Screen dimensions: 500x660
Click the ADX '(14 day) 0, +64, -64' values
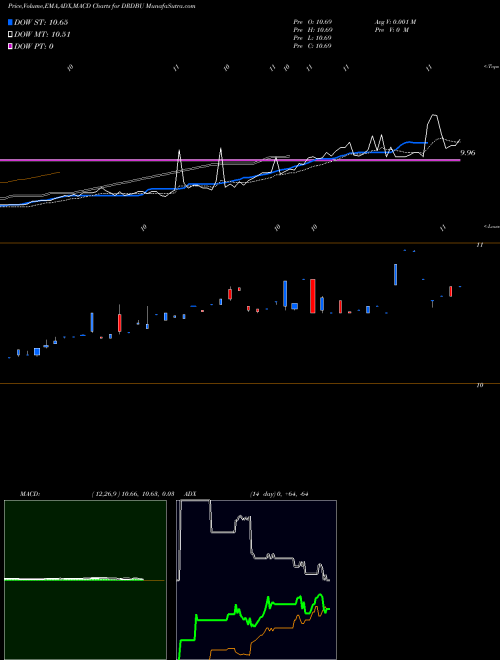[x=279, y=494]
